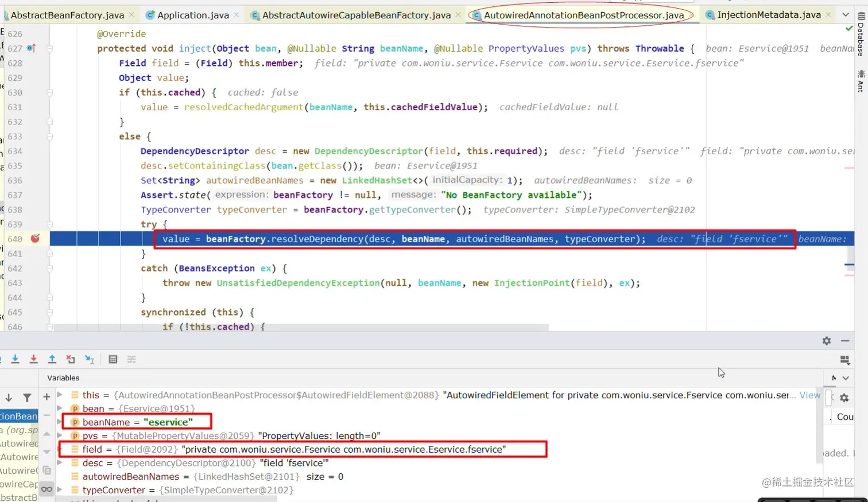Click the Force Step Into red arrow icon

click(x=33, y=359)
